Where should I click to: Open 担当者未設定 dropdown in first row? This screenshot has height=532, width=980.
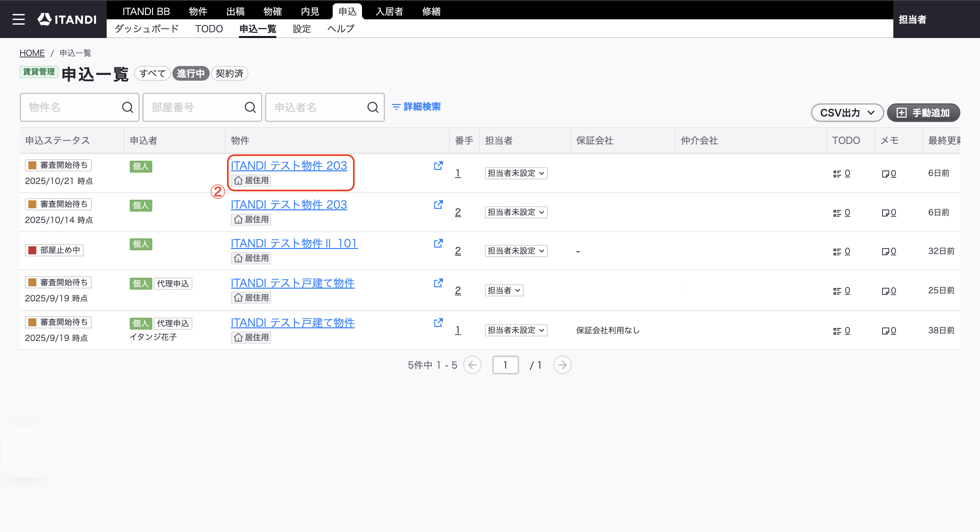(x=516, y=173)
